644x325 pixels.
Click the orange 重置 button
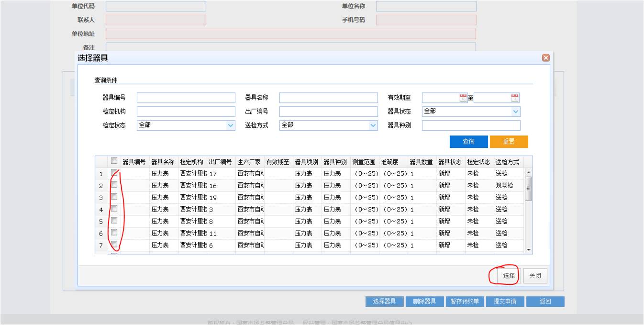point(509,142)
